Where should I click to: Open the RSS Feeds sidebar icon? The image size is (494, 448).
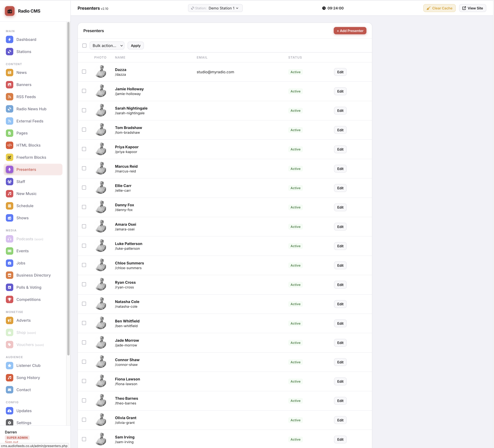(x=10, y=97)
